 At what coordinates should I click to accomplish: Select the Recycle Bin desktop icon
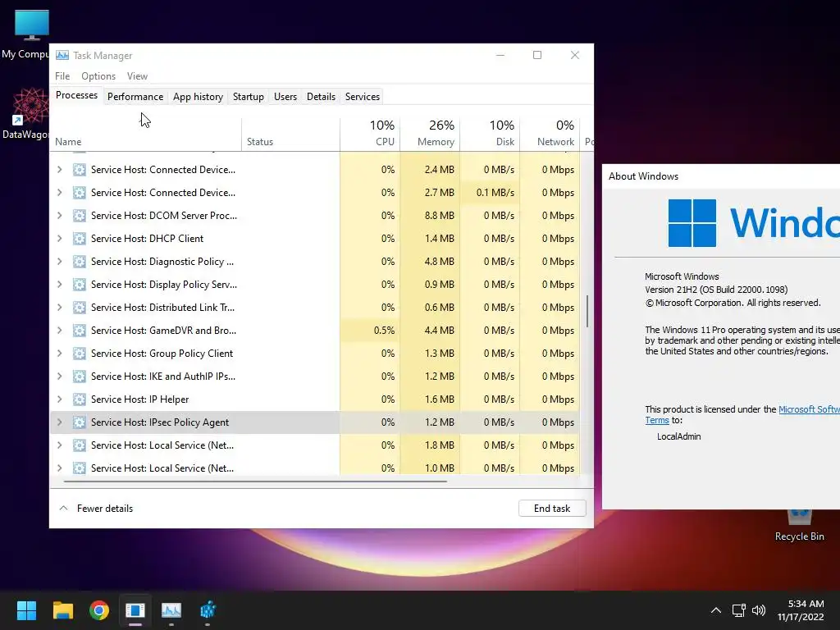point(799,526)
